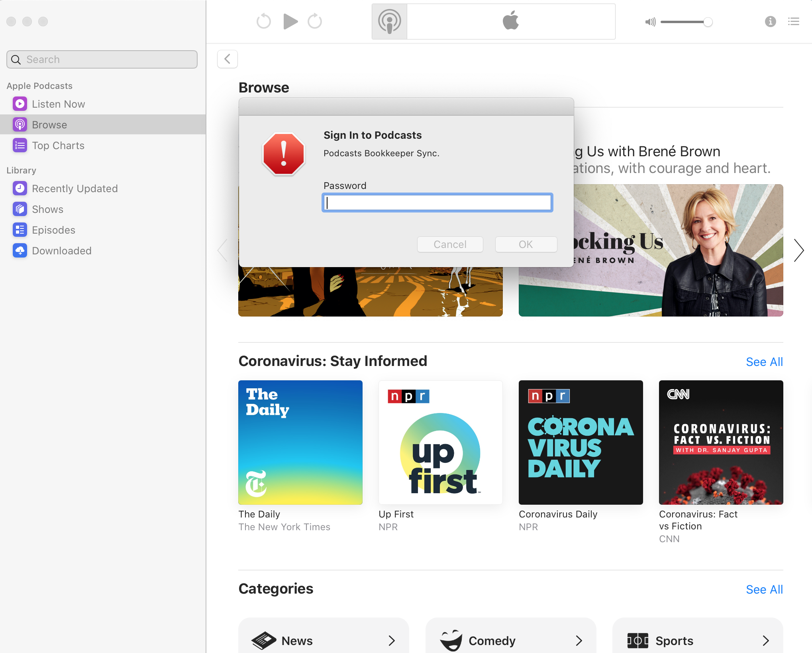This screenshot has width=812, height=653.
Task: Click the skip forward playback icon
Action: [315, 22]
